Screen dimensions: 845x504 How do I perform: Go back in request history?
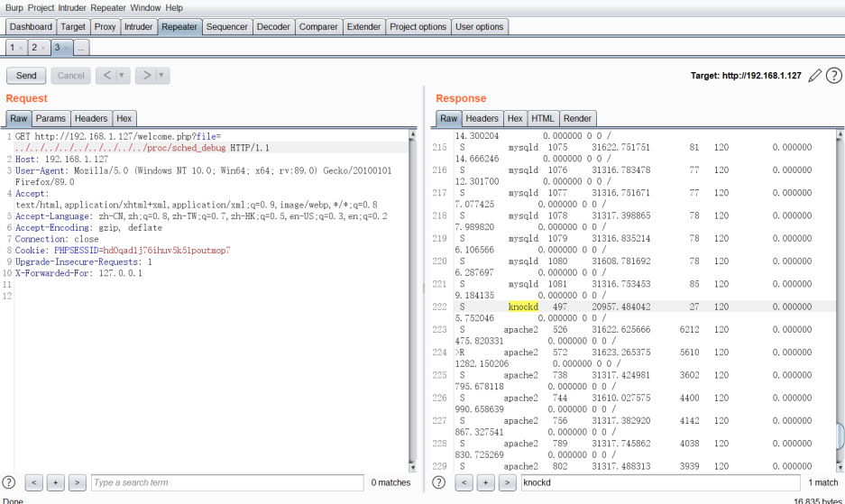[106, 76]
